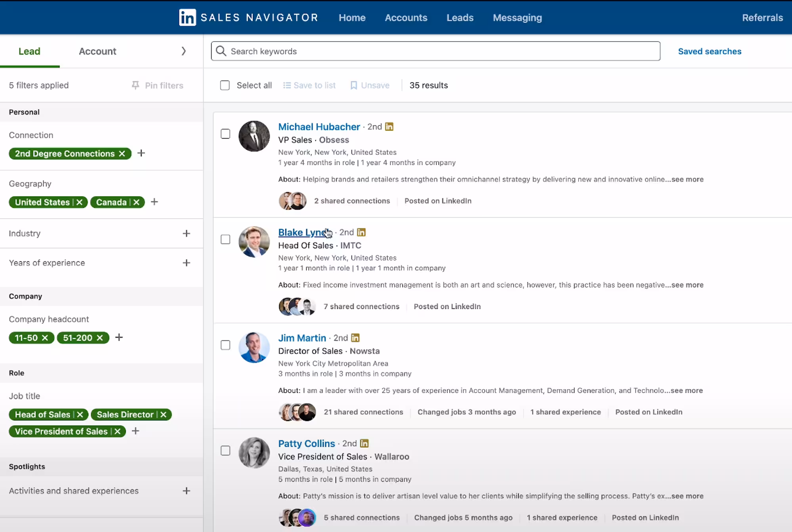Remove the 2nd Degree Connections filter
This screenshot has height=532, width=792.
(x=122, y=154)
